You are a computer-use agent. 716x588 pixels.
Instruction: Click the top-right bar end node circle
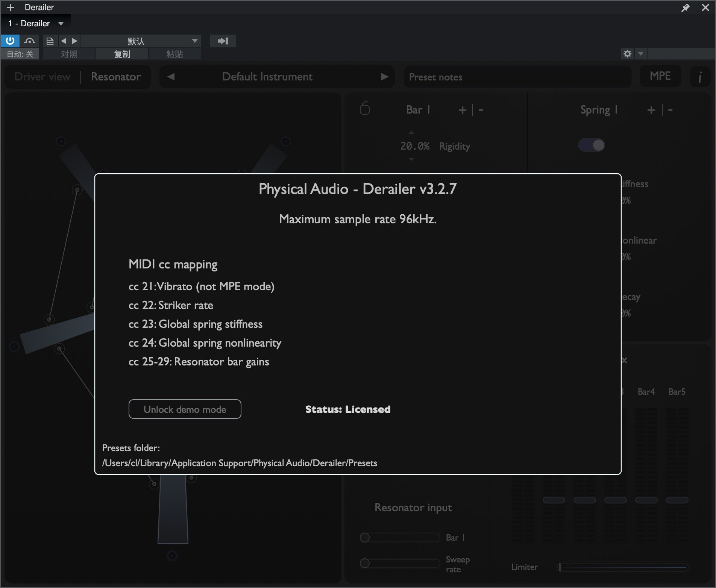pos(286,141)
